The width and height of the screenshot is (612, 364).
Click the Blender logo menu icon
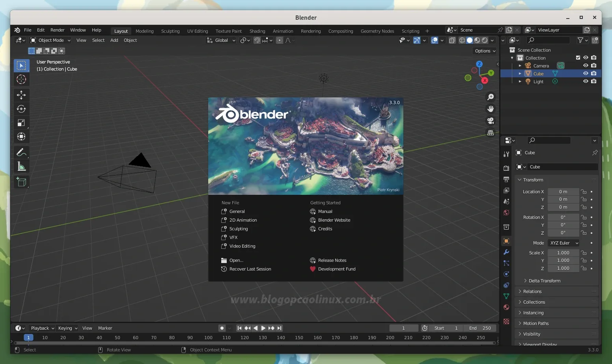pyautogui.click(x=17, y=30)
